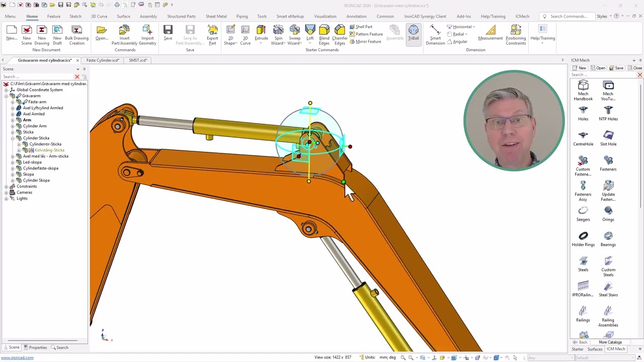The image size is (644, 362).
Task: Switch to the Surfaces catalog tab
Action: click(x=595, y=349)
